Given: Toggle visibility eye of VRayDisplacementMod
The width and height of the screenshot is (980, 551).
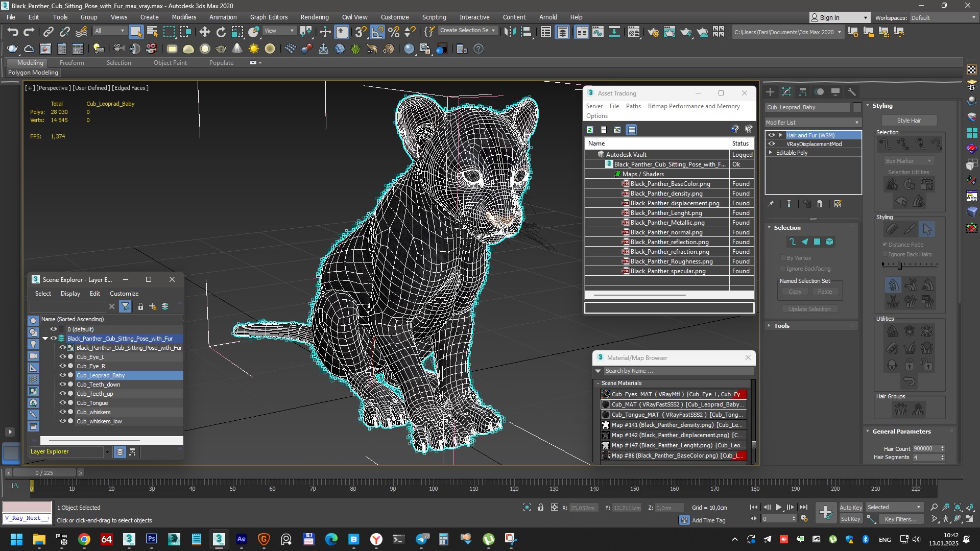Looking at the screenshot, I should click(772, 144).
